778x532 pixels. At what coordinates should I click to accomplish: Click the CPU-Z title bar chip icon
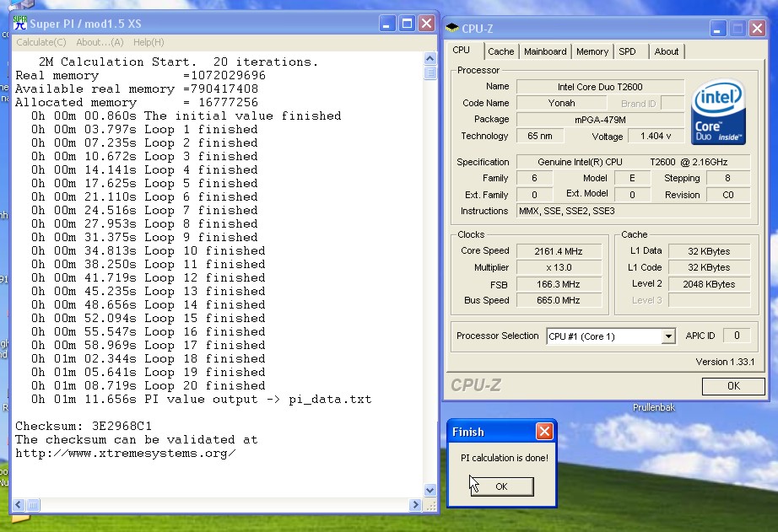pyautogui.click(x=452, y=27)
